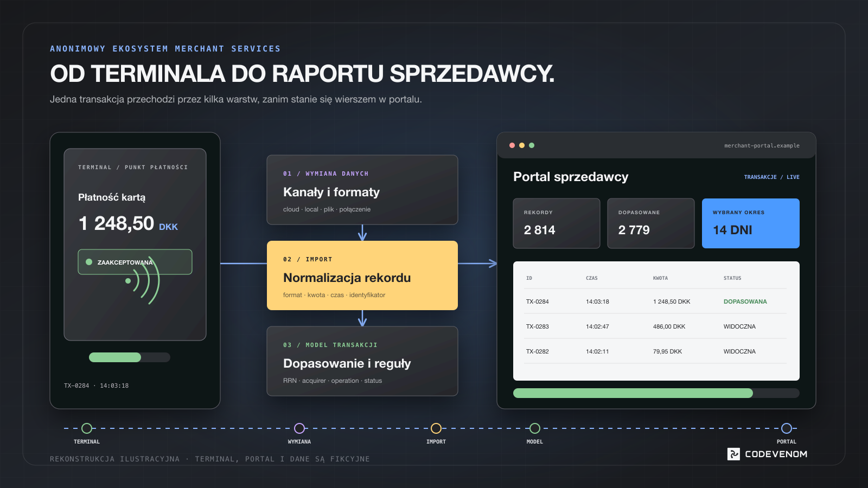Click the terminal amount 1 248,50

pos(116,223)
